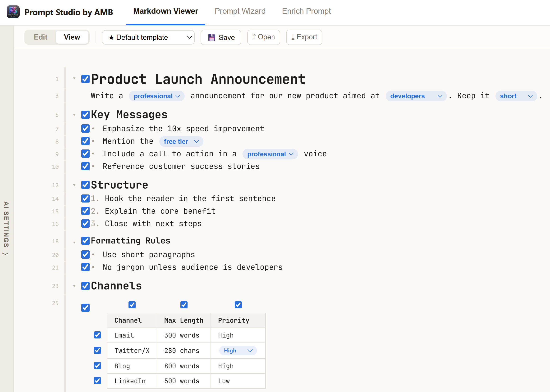Screen dimensions: 550x392
Task: Click the Email channel cell
Action: [x=132, y=335]
